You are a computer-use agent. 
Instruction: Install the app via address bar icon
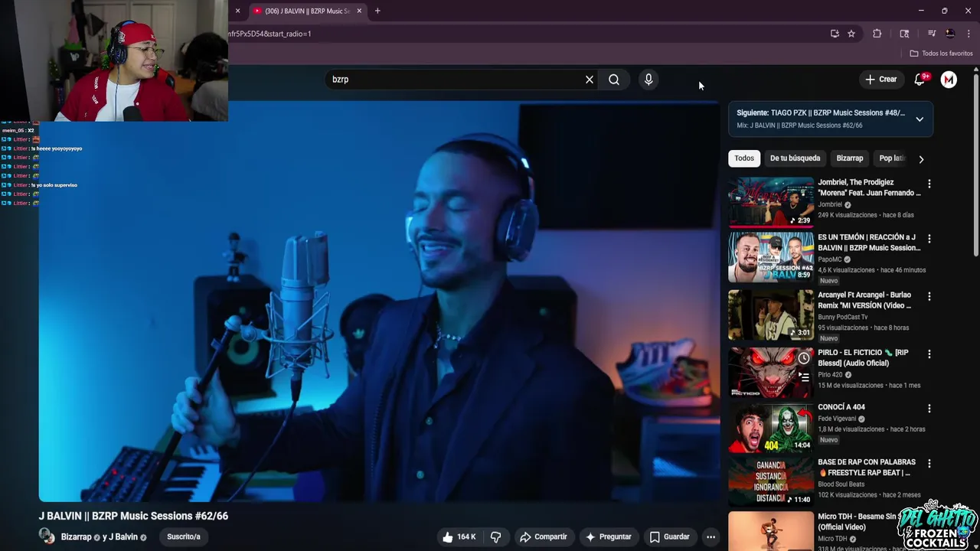835,34
